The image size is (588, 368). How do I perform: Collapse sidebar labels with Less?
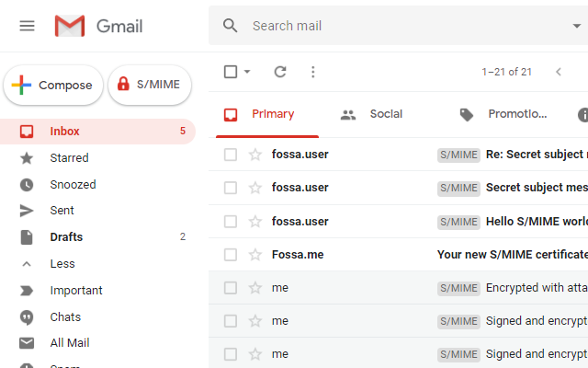pos(62,264)
